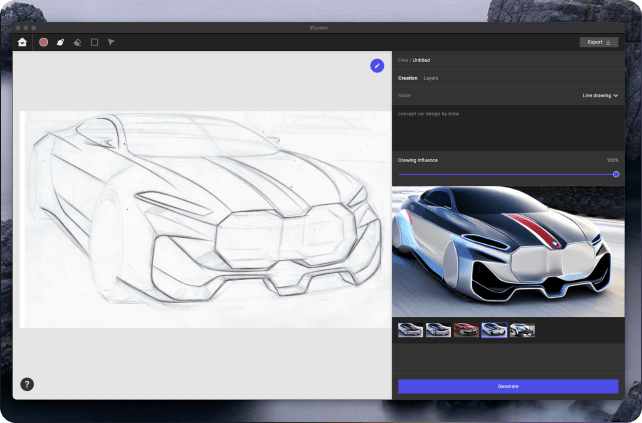Screen dimensions: 642x423
Task: Click the Export button
Action: tap(598, 42)
